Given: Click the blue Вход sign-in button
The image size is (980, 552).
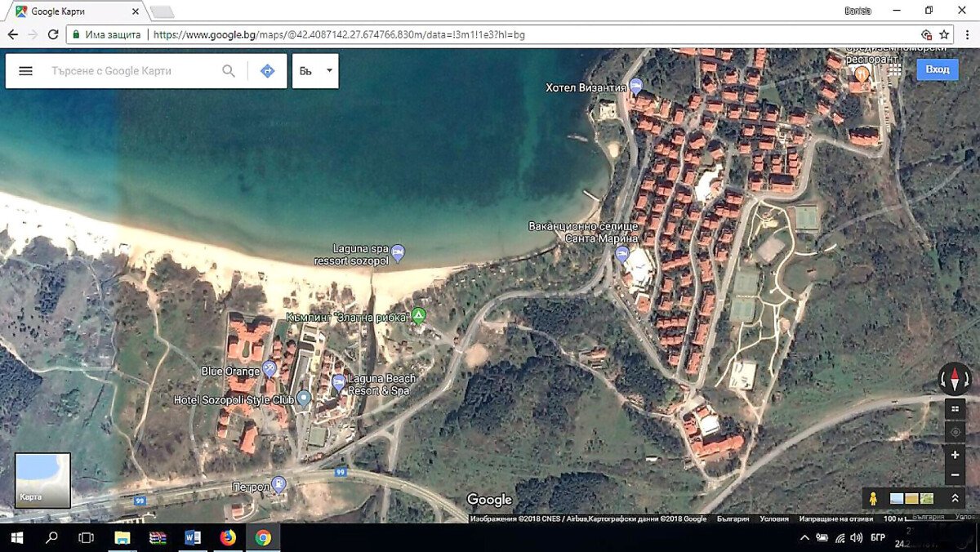Looking at the screenshot, I should (937, 69).
